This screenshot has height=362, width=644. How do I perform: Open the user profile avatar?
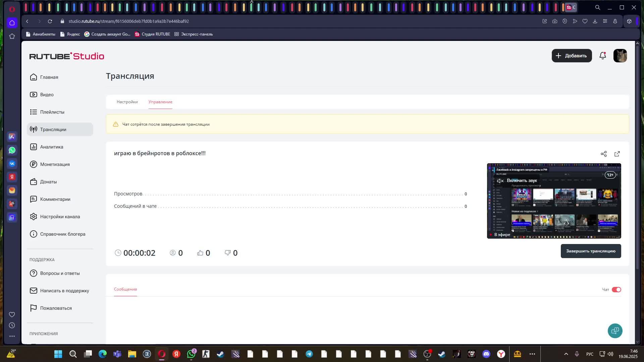(x=620, y=56)
